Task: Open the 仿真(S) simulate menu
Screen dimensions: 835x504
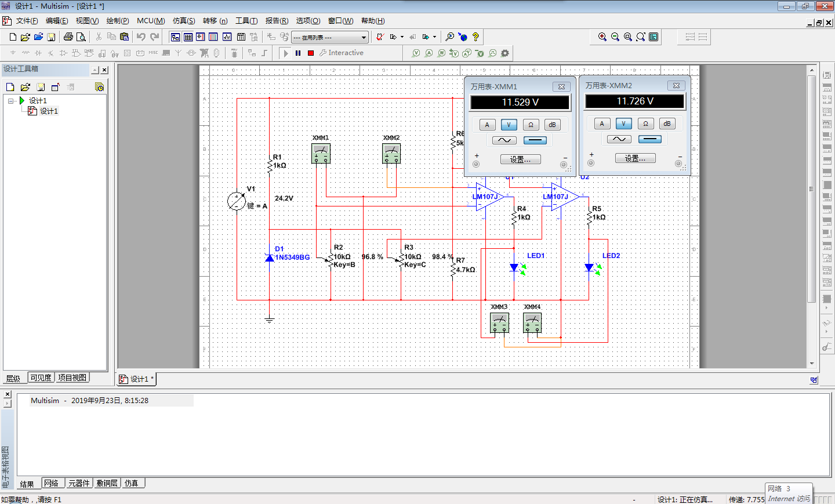Action: click(x=184, y=21)
